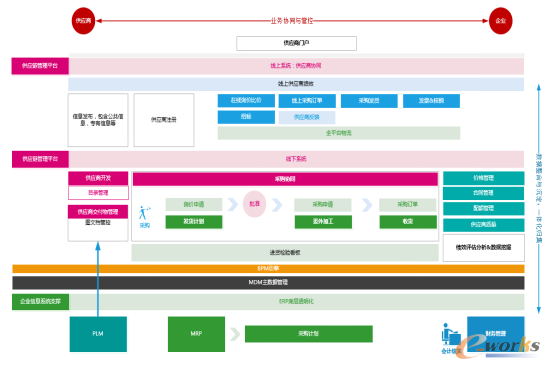Select the blue 发票&报销 block
This screenshot has height=369, width=550.
431,101
